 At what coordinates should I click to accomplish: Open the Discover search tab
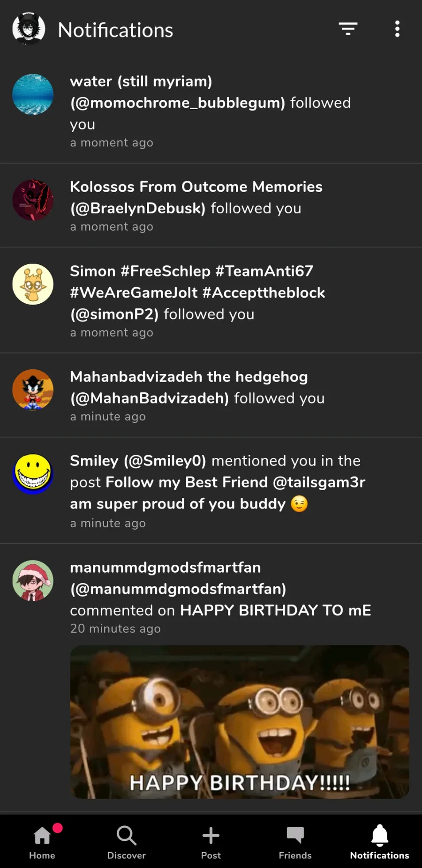[127, 842]
